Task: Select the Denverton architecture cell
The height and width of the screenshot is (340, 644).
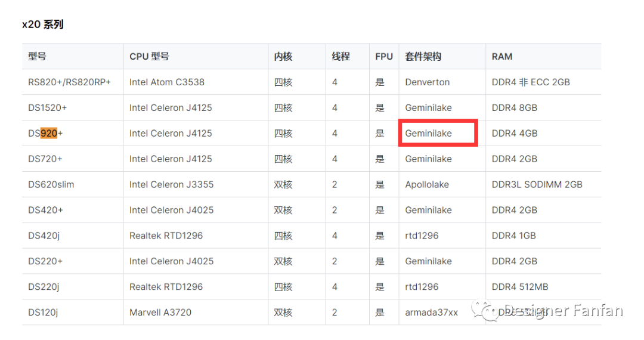Action: coord(427,82)
